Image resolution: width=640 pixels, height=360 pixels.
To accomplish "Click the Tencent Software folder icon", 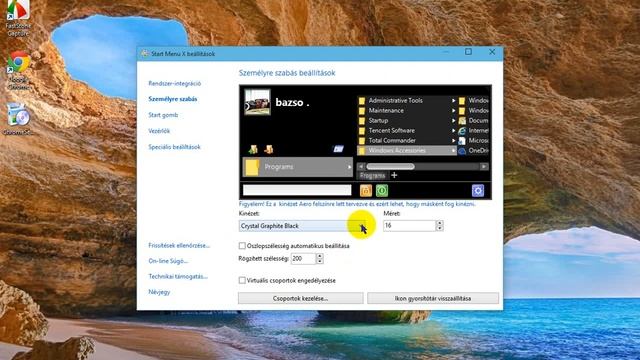I will pyautogui.click(x=362, y=131).
